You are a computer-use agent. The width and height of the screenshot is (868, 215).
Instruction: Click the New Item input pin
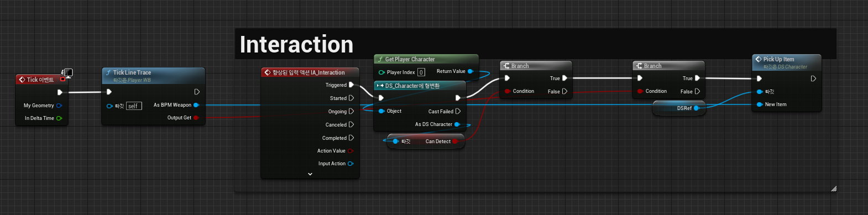click(760, 104)
